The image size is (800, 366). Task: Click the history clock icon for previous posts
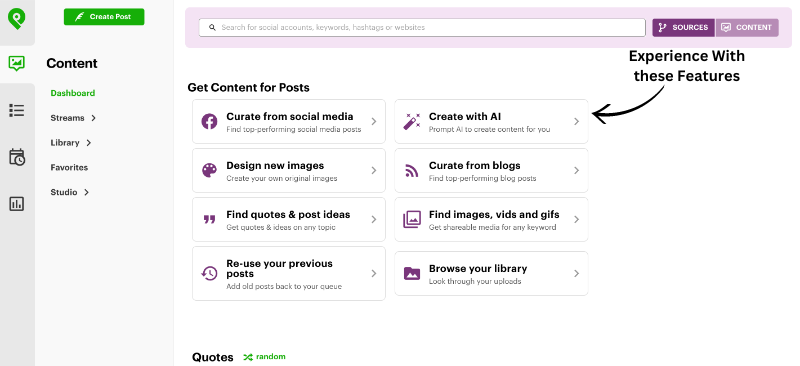(209, 274)
